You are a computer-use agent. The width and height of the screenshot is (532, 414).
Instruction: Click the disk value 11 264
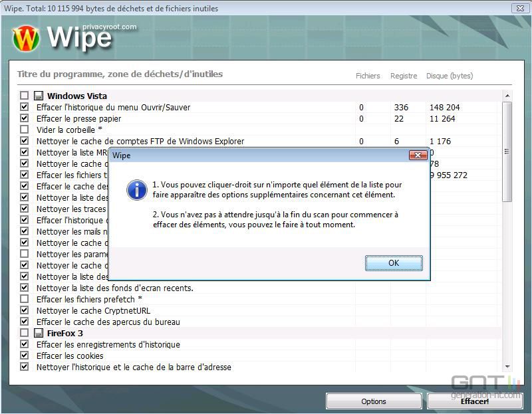click(x=442, y=118)
